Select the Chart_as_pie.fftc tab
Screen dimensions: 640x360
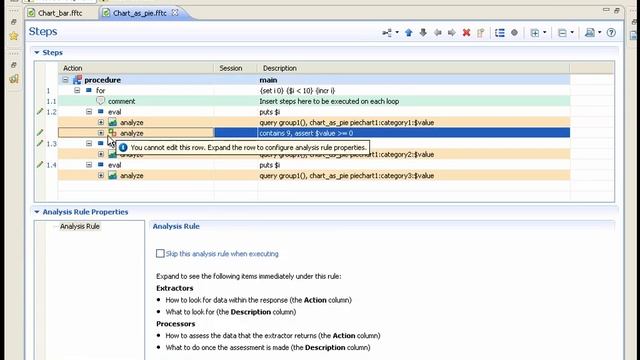(x=140, y=13)
